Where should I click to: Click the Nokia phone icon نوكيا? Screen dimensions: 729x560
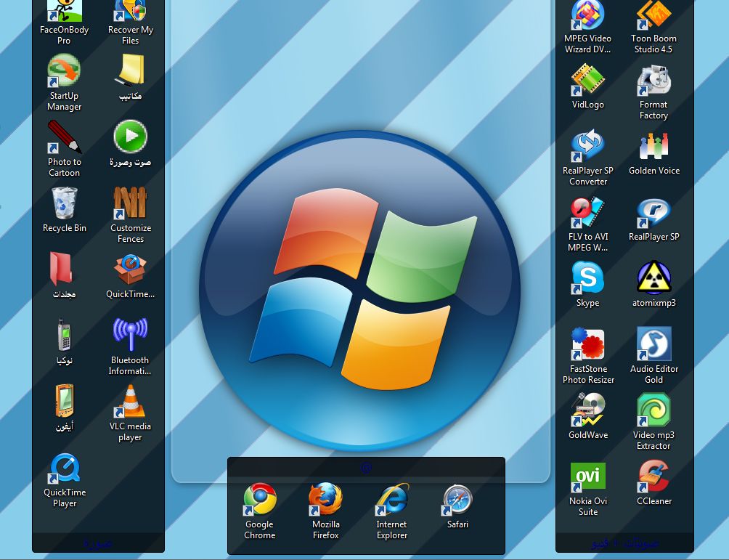(64, 335)
